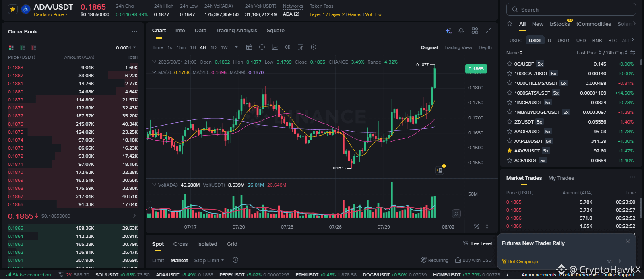Open Order Book more options menu
Image resolution: width=644 pixels, height=280 pixels.
tap(134, 31)
